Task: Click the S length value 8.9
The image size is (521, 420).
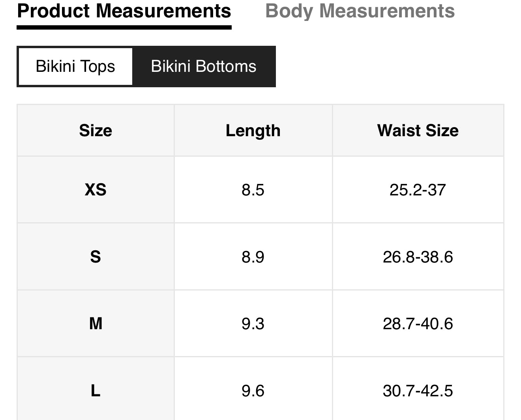Action: tap(253, 257)
